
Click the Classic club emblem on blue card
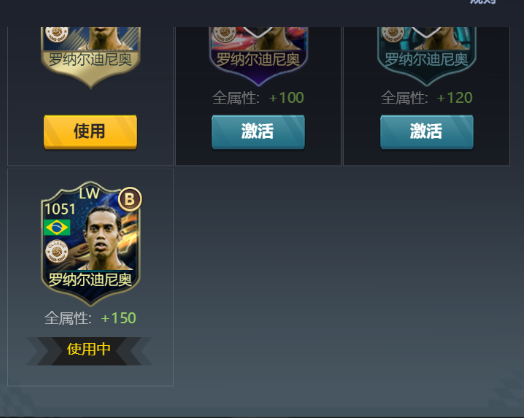coord(57,251)
